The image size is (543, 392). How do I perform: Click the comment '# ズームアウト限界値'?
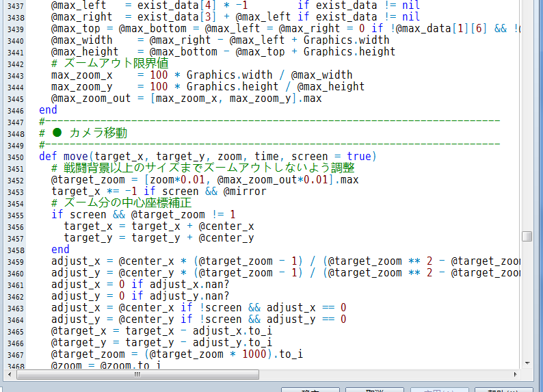coord(110,64)
